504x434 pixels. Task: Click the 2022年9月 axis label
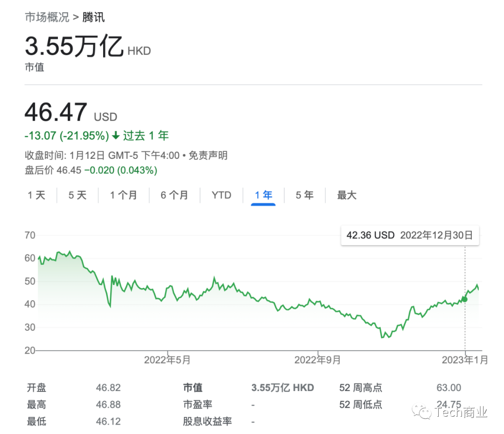[318, 360]
